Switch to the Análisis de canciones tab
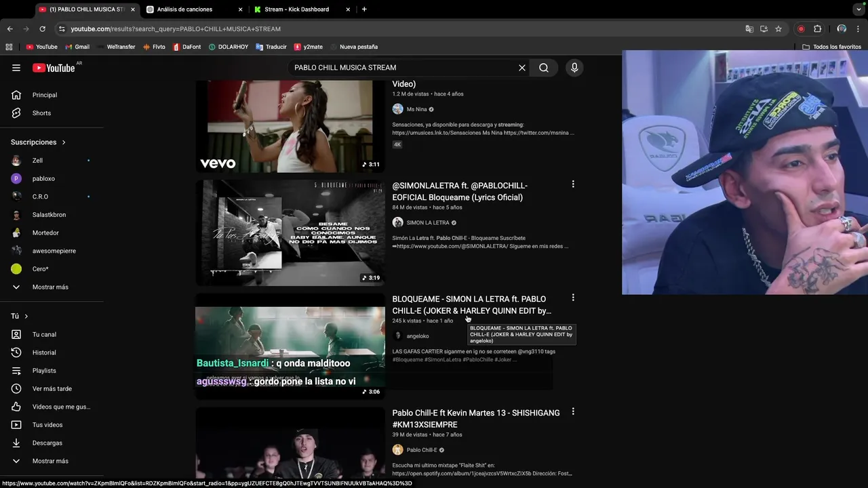The image size is (868, 488). pyautogui.click(x=184, y=9)
